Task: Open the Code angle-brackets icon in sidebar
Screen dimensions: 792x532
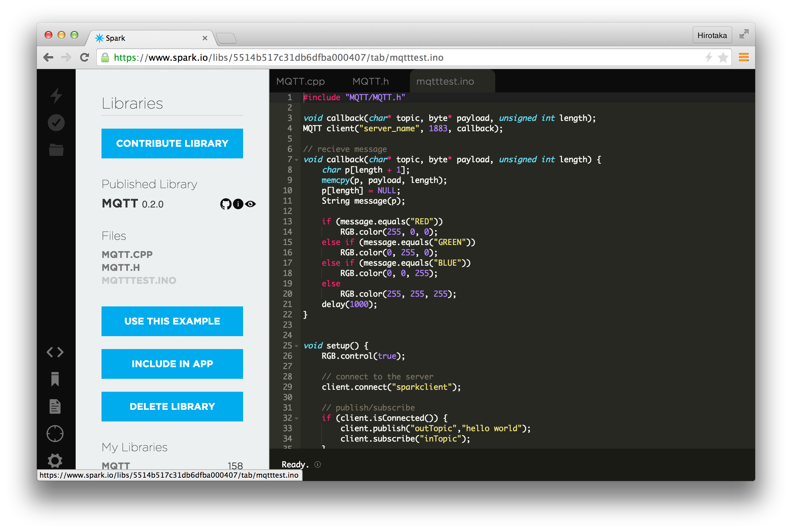Action: (55, 352)
